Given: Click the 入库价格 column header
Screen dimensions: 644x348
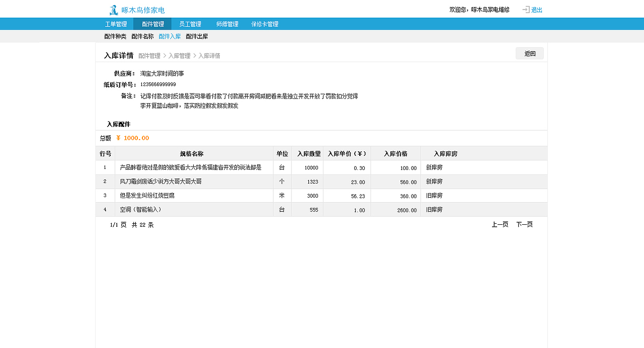Looking at the screenshot, I should 395,153.
